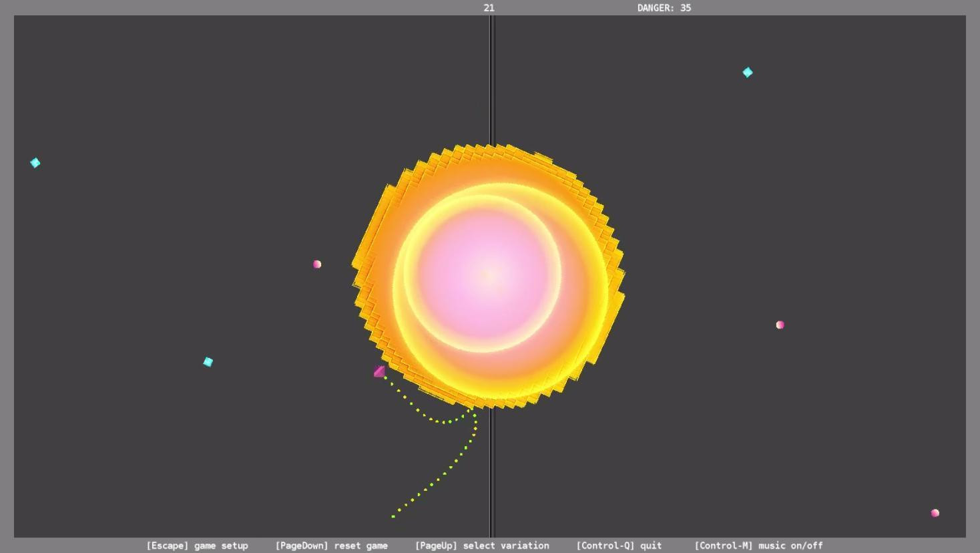Click the score value "21" at top
Image resolution: width=980 pixels, height=553 pixels.
489,8
